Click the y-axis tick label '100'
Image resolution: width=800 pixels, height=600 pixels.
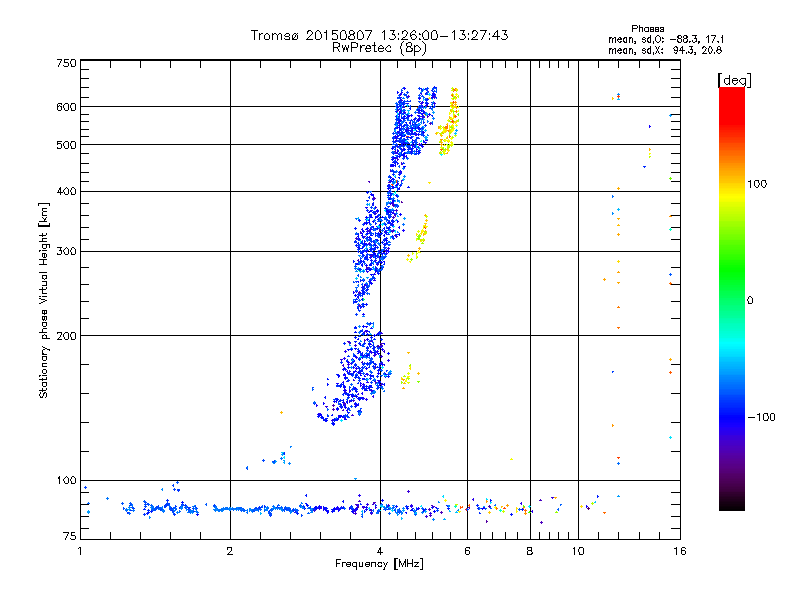(66, 480)
